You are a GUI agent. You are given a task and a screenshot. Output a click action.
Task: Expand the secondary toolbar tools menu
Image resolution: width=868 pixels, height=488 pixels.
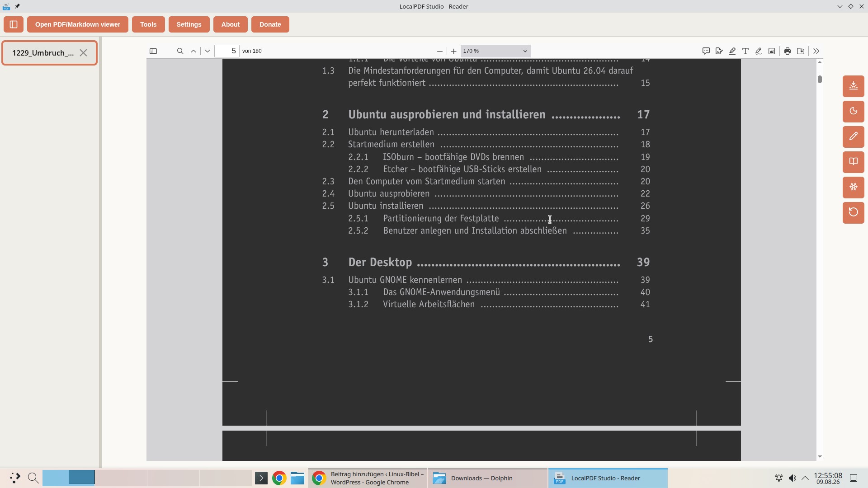click(816, 51)
